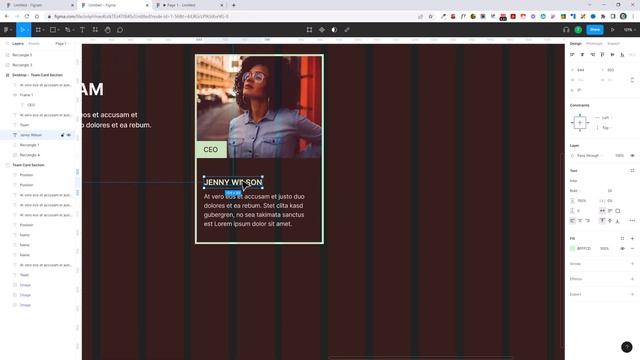This screenshot has width=640, height=360.
Task: Open the zoom level dropdown
Action: pos(629,29)
